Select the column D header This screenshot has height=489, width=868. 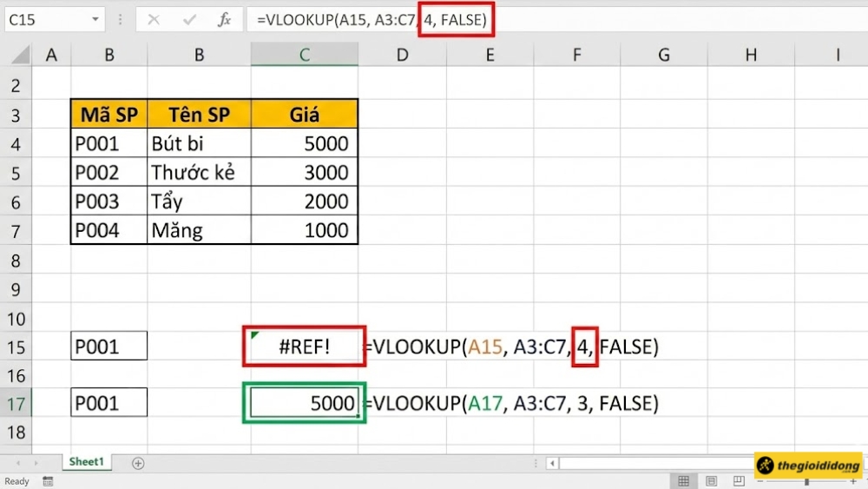coord(402,55)
